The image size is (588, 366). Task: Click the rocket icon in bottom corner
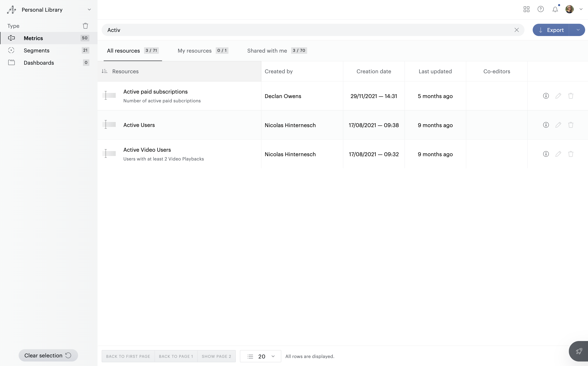579,351
